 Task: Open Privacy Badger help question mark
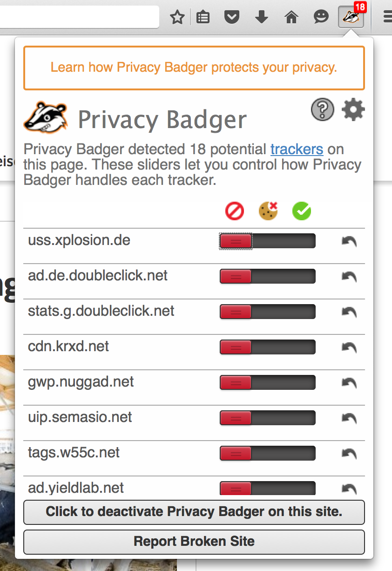pyautogui.click(x=322, y=109)
